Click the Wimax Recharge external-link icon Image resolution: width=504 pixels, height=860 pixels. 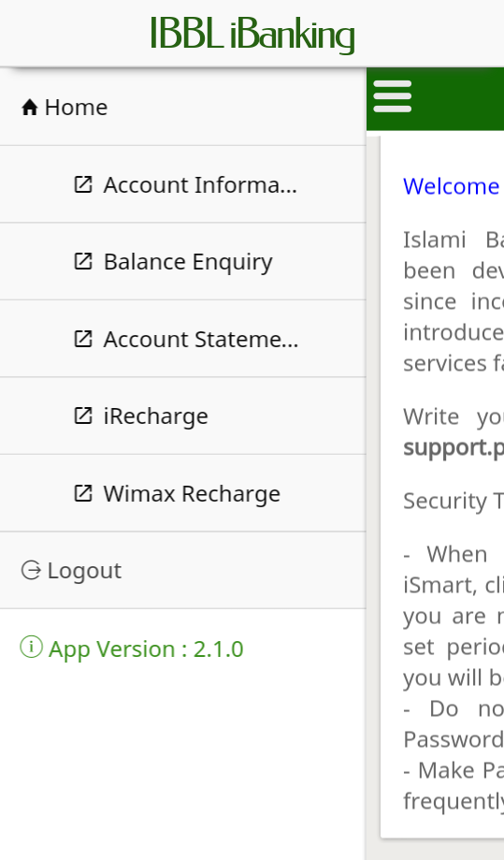click(x=82, y=493)
